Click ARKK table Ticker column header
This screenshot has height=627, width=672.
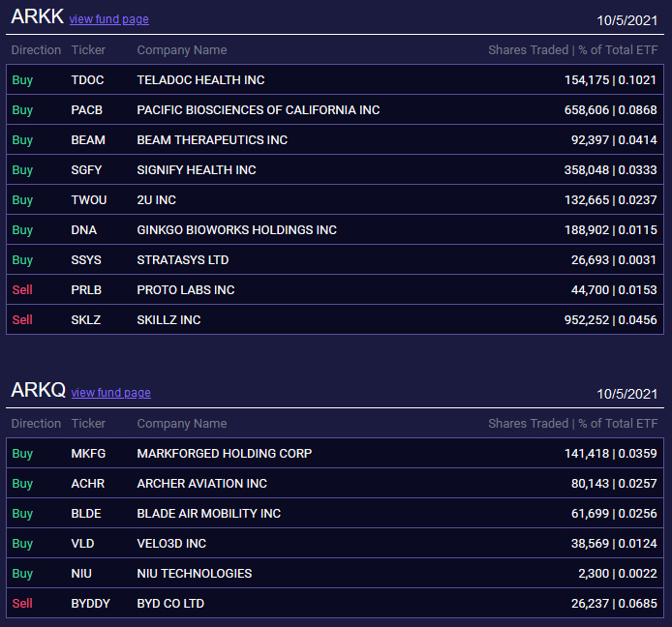click(x=88, y=50)
